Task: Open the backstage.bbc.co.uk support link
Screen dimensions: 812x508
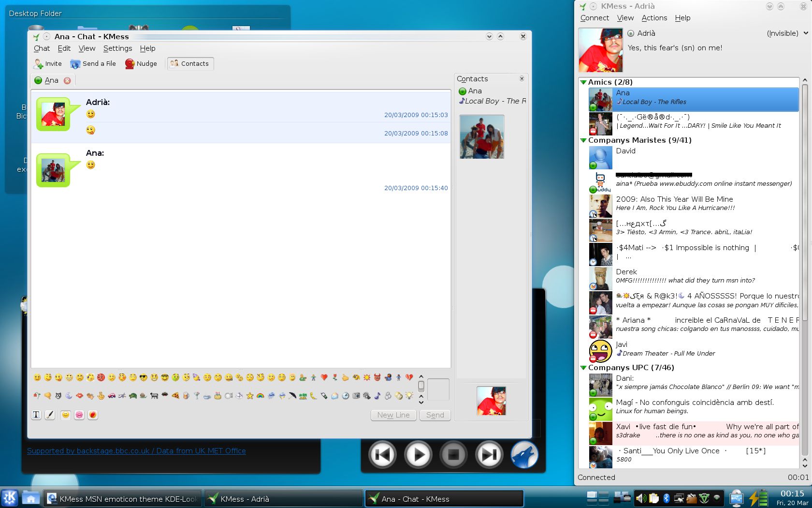Action: [136, 451]
